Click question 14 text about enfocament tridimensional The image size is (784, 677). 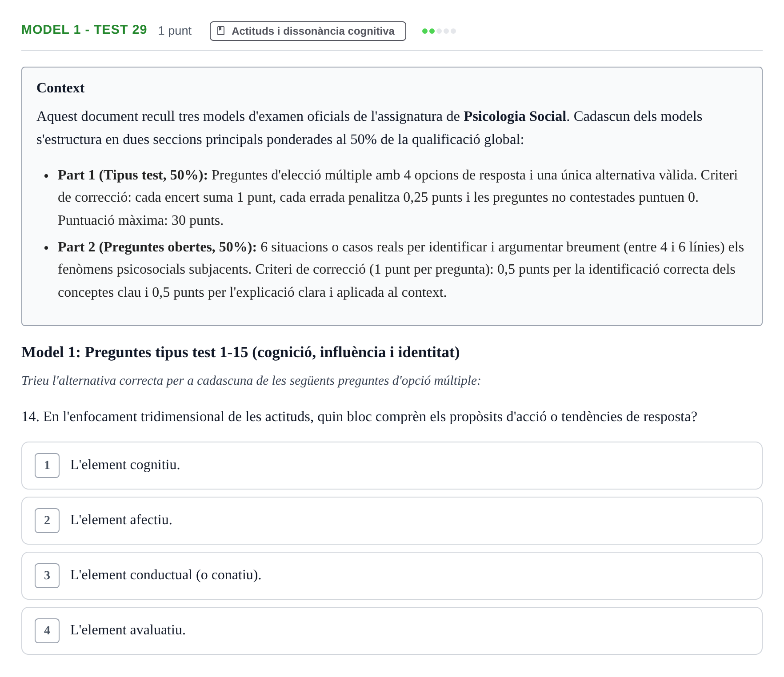[359, 417]
